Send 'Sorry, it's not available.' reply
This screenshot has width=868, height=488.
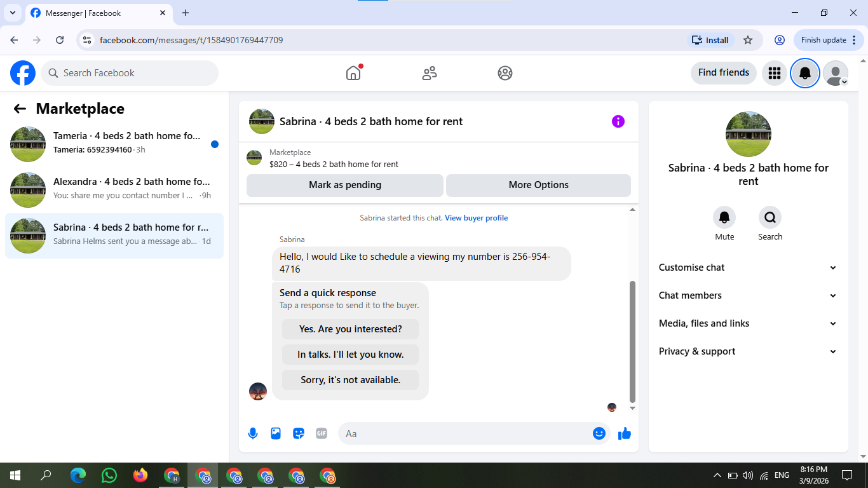pos(351,380)
